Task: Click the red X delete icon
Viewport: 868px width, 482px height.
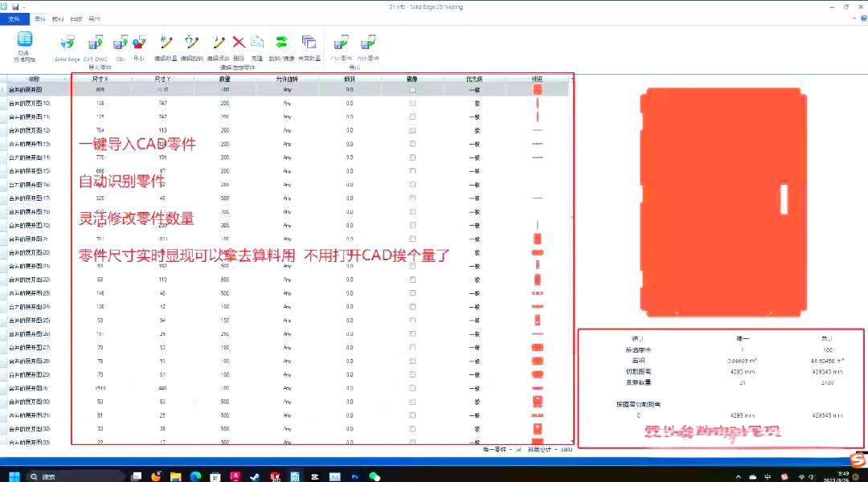Action: [x=239, y=43]
